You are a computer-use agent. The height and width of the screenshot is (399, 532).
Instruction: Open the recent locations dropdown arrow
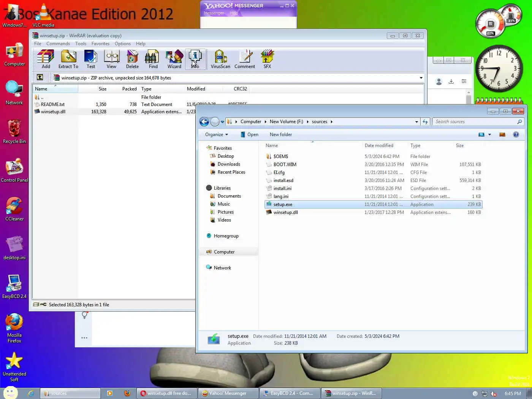(222, 122)
